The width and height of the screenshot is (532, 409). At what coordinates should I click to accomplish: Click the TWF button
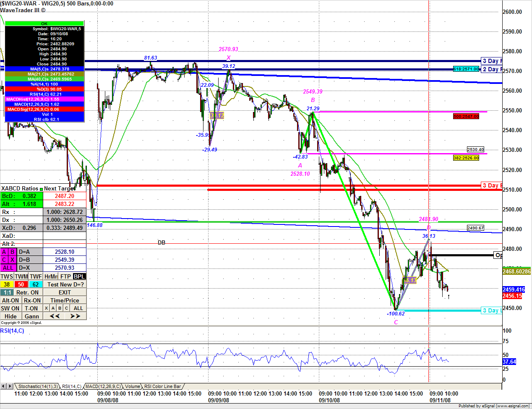[x=36, y=276]
